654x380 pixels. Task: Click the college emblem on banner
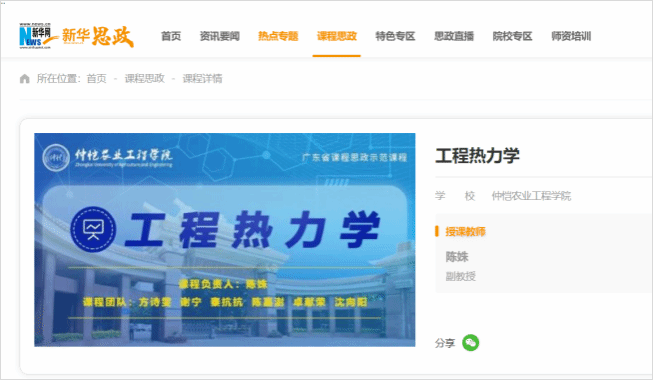(x=56, y=157)
